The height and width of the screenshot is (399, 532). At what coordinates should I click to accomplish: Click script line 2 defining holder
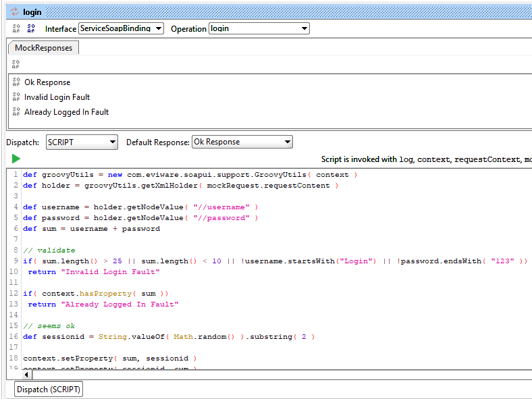[180, 186]
